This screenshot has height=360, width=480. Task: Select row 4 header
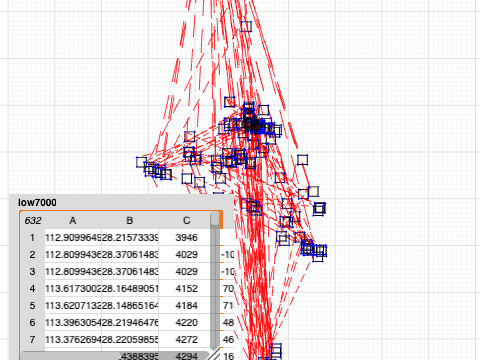(x=32, y=288)
